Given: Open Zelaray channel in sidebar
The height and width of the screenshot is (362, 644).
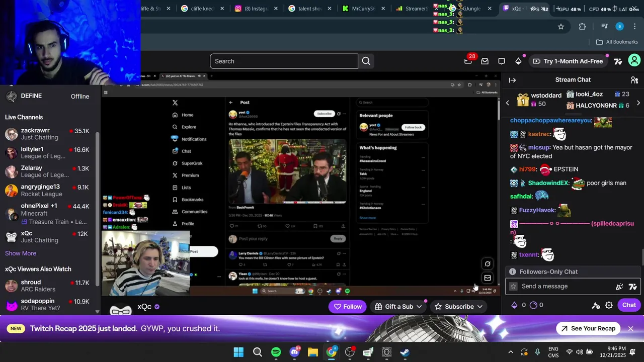Looking at the screenshot, I should [x=47, y=171].
